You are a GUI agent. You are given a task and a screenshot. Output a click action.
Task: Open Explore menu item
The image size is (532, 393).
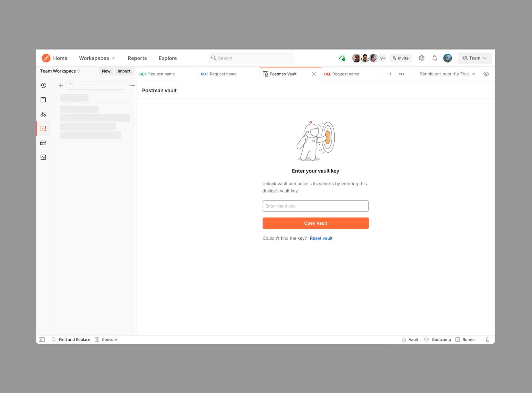(x=168, y=58)
